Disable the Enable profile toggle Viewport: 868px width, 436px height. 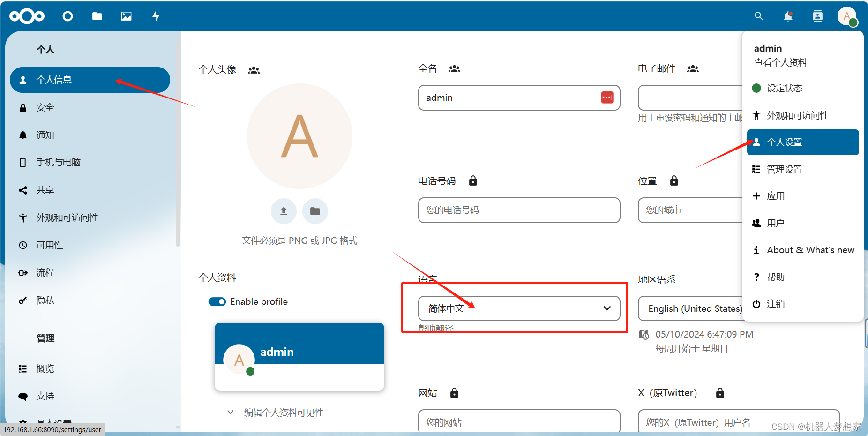coord(217,301)
